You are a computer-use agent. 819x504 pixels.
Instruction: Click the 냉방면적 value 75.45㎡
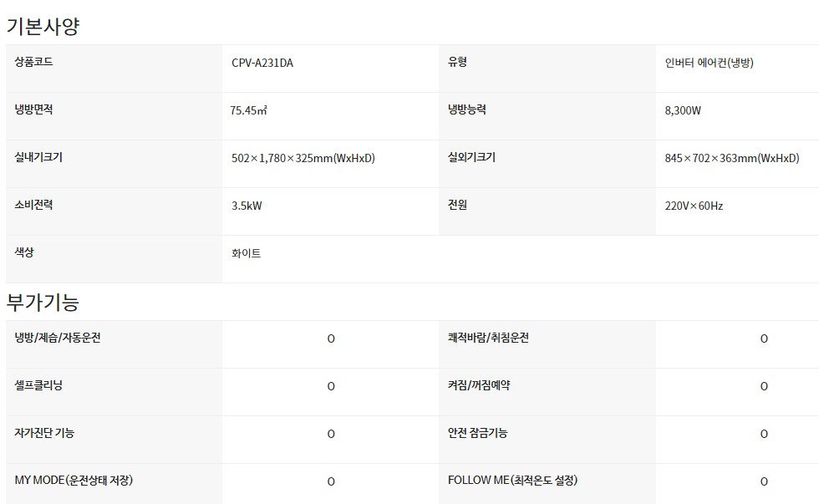pyautogui.click(x=249, y=110)
